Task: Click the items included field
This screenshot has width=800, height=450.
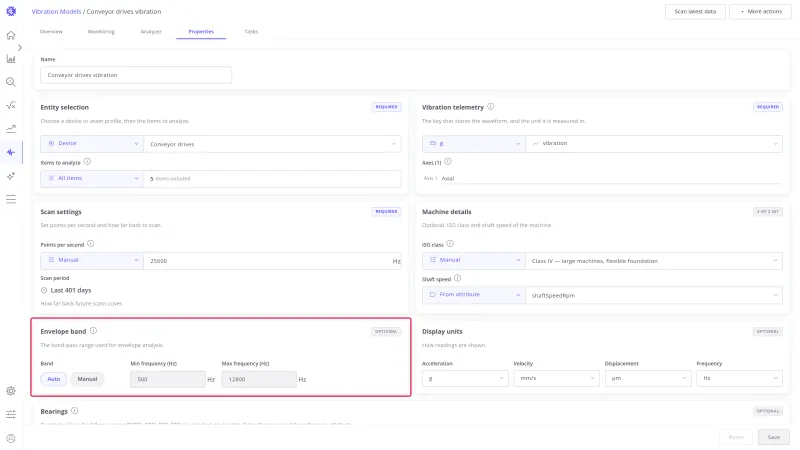Action: (x=272, y=179)
